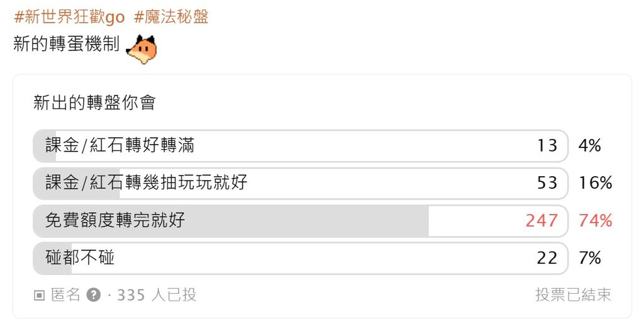The width and height of the screenshot is (644, 331).
Task: Select the 碰都不碰 poll option
Action: coord(301,258)
